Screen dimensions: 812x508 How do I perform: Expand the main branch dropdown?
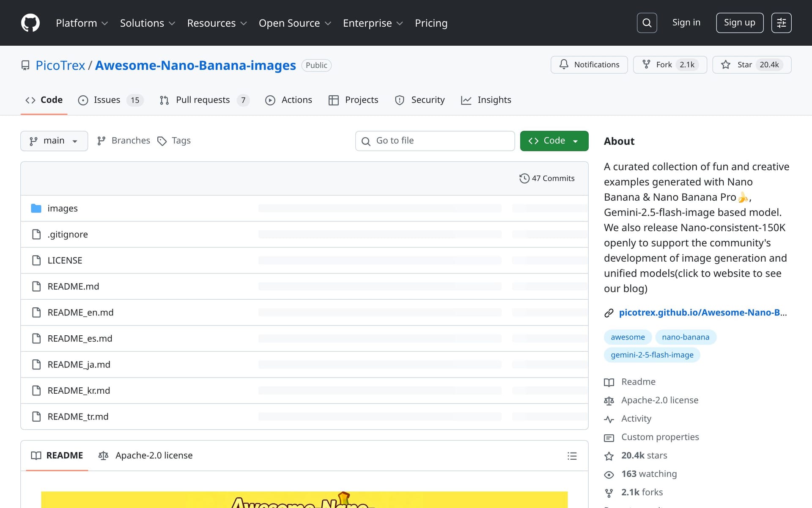point(54,141)
